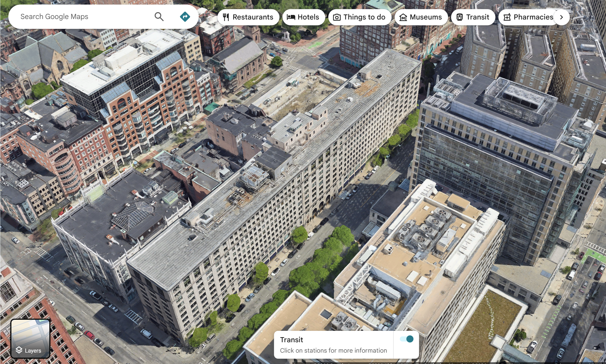This screenshot has height=364, width=606.
Task: Show Pharmacies on the map
Action: point(529,17)
